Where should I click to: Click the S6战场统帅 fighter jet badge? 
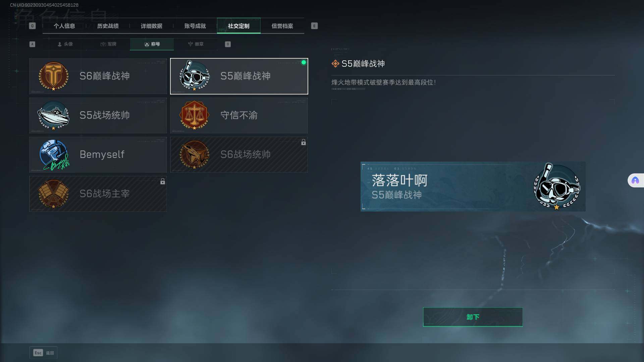(194, 155)
